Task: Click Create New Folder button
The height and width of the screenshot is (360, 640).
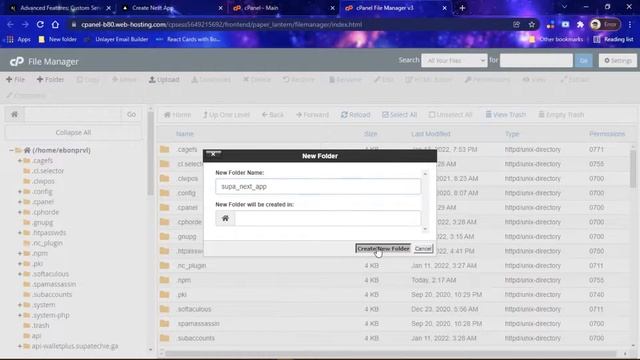Action: click(383, 249)
